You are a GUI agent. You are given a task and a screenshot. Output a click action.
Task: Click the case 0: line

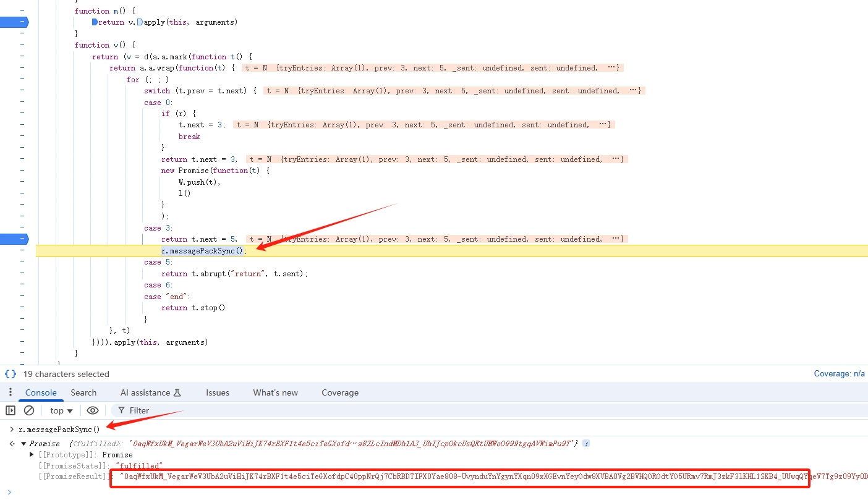click(x=159, y=103)
